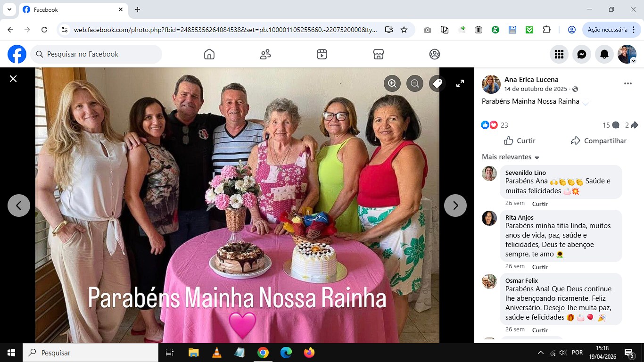Close the photo viewer
Image resolution: width=644 pixels, height=362 pixels.
click(x=13, y=79)
